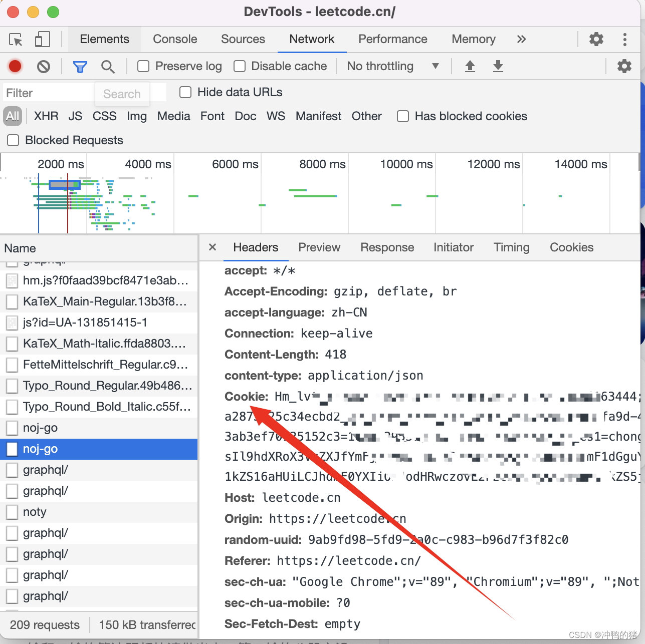Open the three-dot customize menu
Viewport: 645px width, 644px height.
624,39
